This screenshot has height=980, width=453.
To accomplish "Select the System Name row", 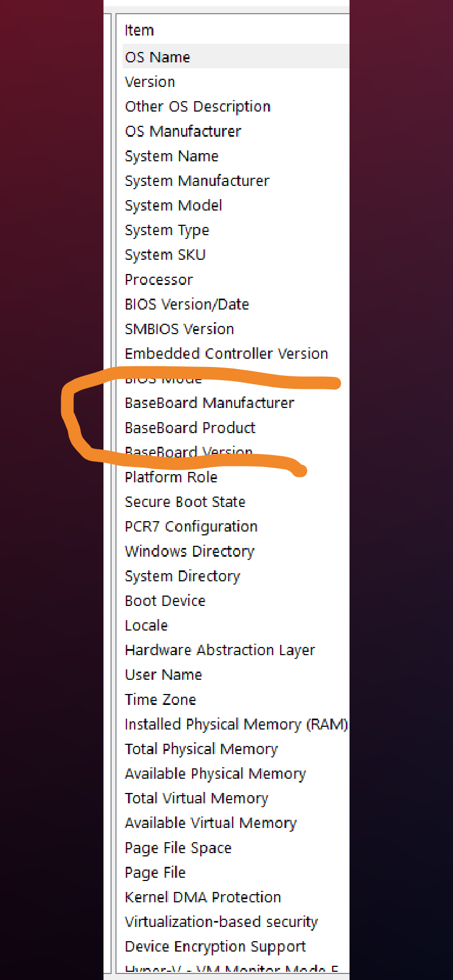I will click(x=171, y=156).
